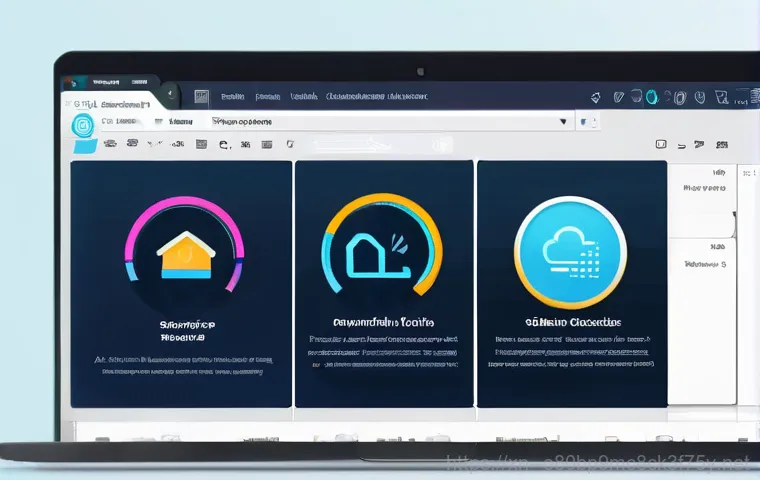This screenshot has width=760, height=480.
Task: Click the first icon in the secondary toolbar
Action: pos(109,145)
